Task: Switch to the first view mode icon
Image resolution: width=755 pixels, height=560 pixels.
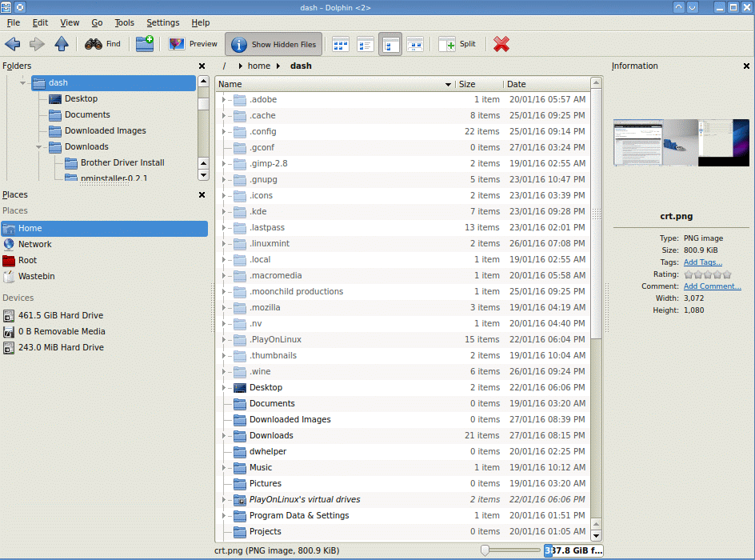Action: 340,44
